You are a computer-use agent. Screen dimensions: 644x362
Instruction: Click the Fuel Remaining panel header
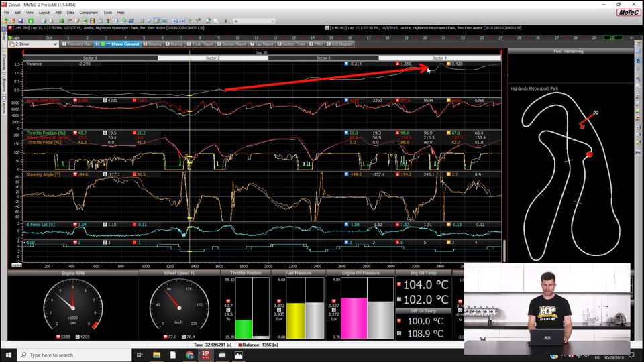(568, 52)
